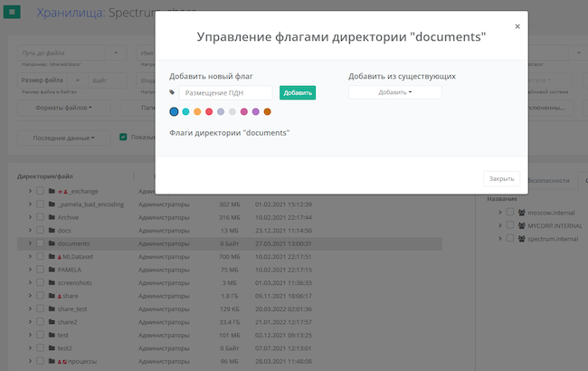588x371 pixels.
Task: Tick the checkbox for MYCORP.INTERNAL
Action: pyautogui.click(x=509, y=225)
